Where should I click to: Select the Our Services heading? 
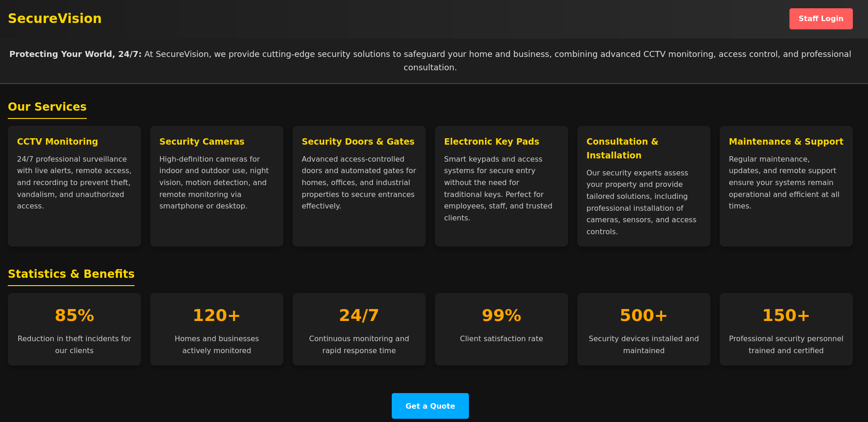(47, 107)
